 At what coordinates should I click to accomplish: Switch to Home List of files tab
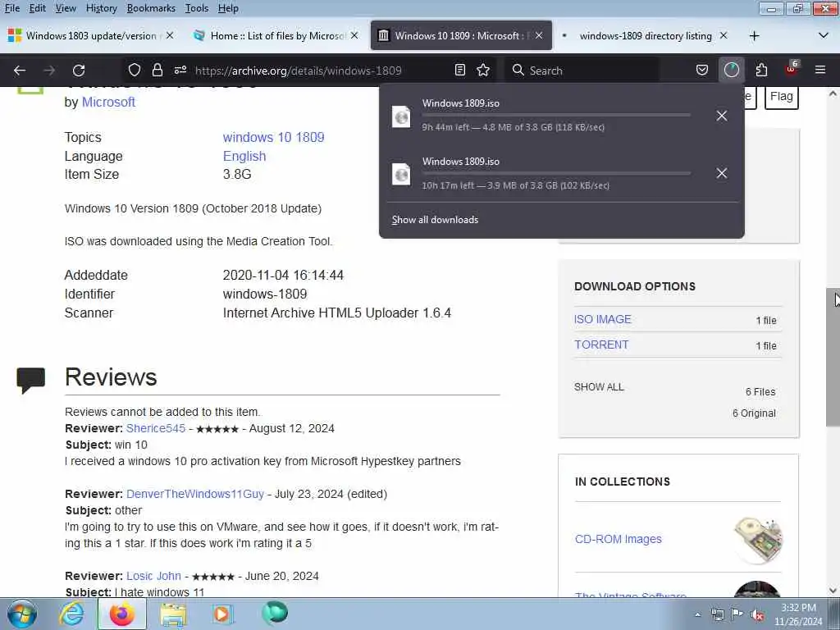pyautogui.click(x=276, y=35)
